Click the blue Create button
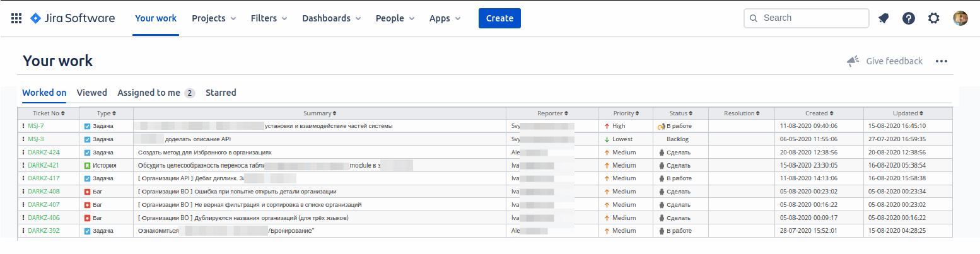This screenshot has height=254, width=980. 499,18
